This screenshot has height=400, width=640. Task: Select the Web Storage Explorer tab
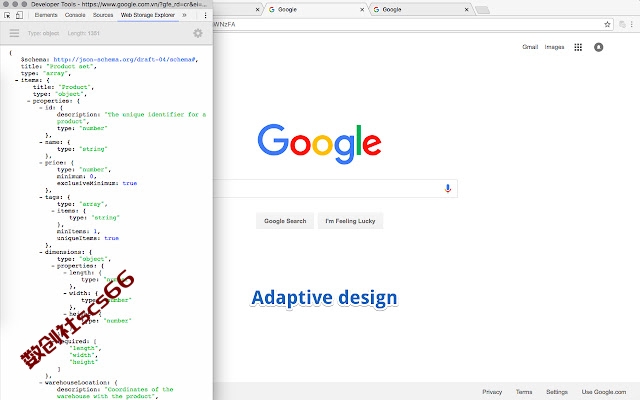tap(148, 15)
